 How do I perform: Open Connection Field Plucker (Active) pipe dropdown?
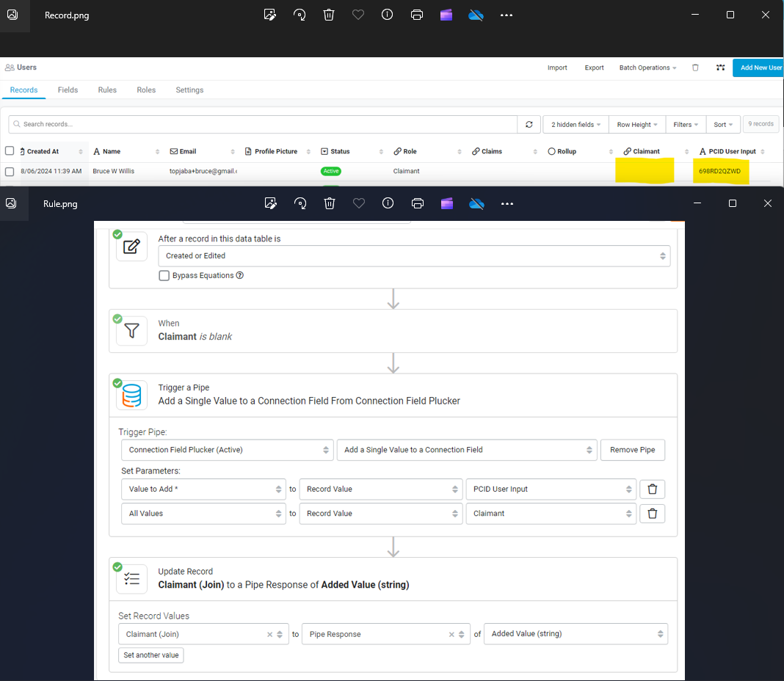tap(227, 450)
